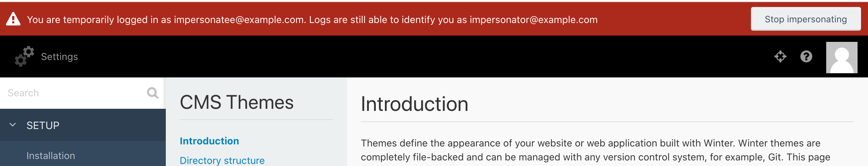
Task: Click the impersonatee@example.com text in the banner
Action: click(x=239, y=20)
